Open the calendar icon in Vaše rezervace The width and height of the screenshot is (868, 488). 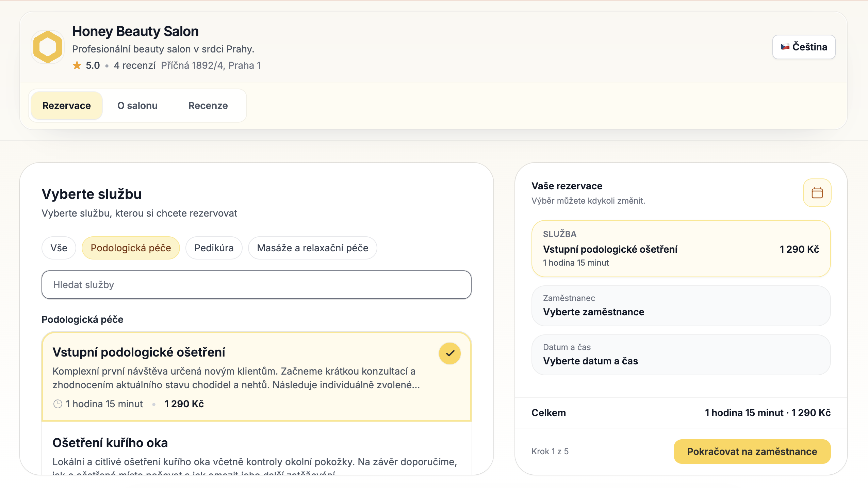pos(817,193)
